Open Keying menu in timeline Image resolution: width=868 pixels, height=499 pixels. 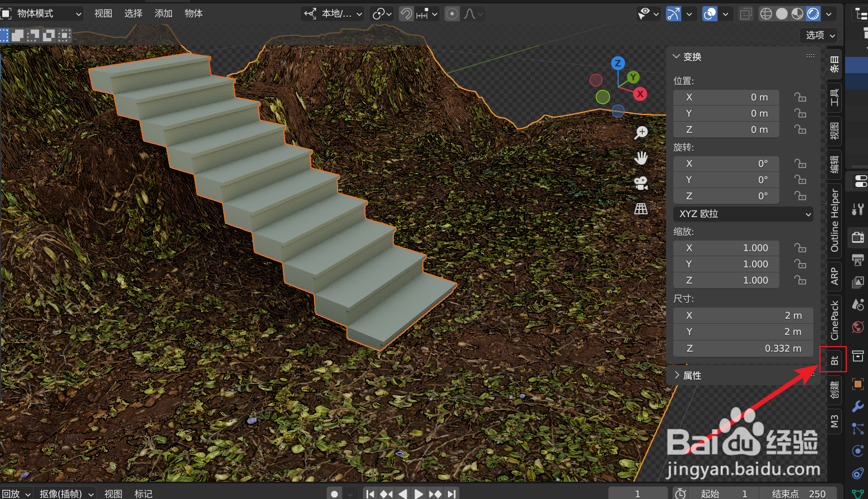pos(65,493)
